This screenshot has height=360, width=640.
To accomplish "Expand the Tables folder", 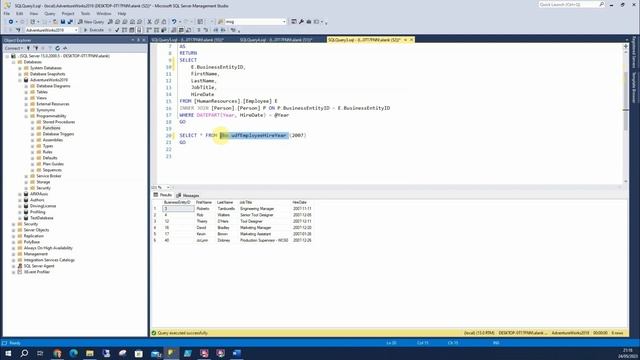I will (26, 92).
